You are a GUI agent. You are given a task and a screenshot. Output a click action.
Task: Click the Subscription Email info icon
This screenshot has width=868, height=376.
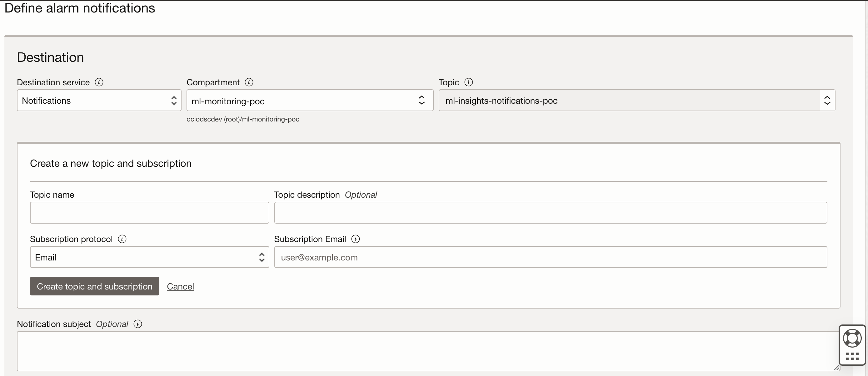(355, 239)
